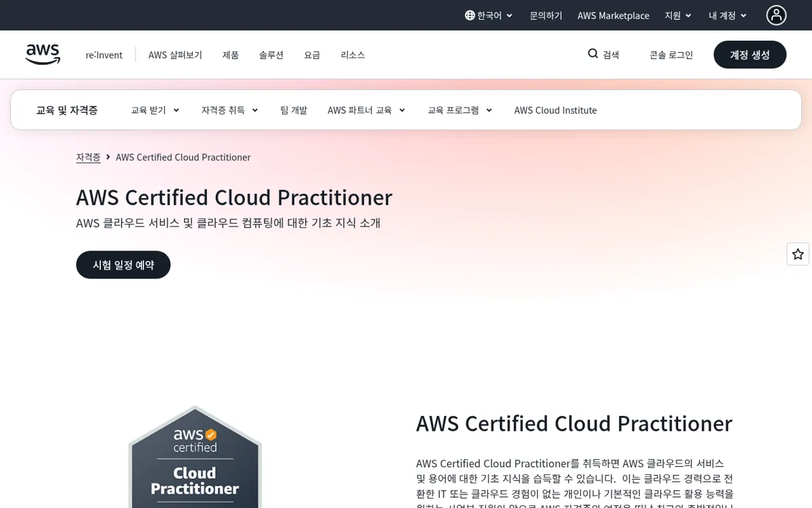This screenshot has width=812, height=508.
Task: Click the star bookmark icon
Action: [798, 254]
